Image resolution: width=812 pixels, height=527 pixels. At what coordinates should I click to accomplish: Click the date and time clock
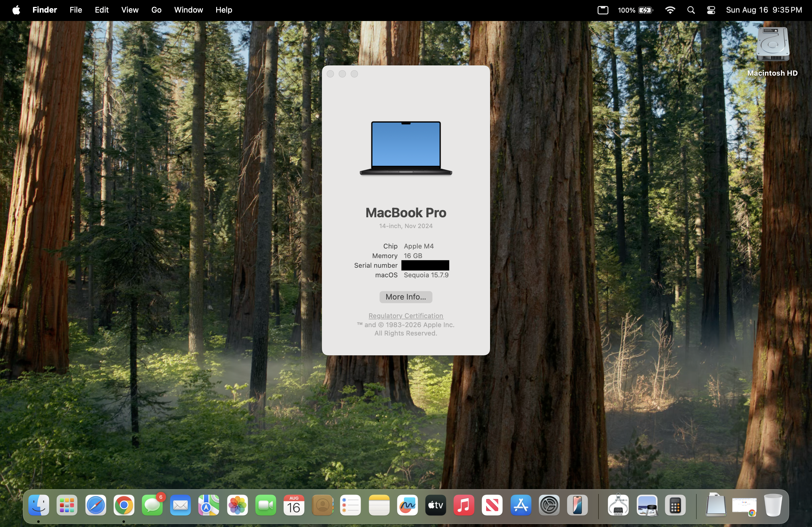click(x=764, y=10)
